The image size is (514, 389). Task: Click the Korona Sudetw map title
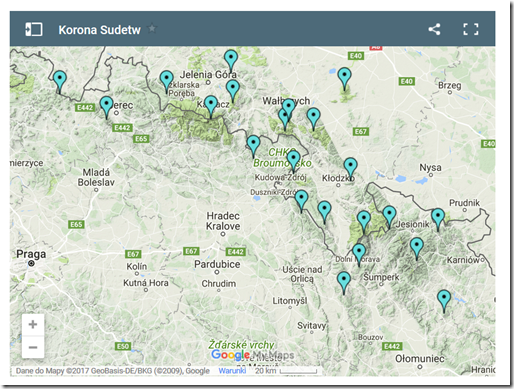tap(99, 30)
